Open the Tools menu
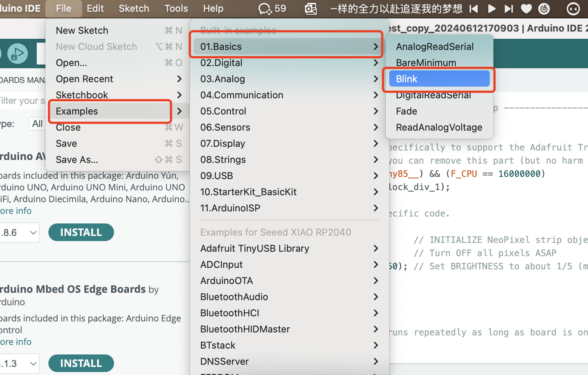588x375 pixels. pos(176,8)
